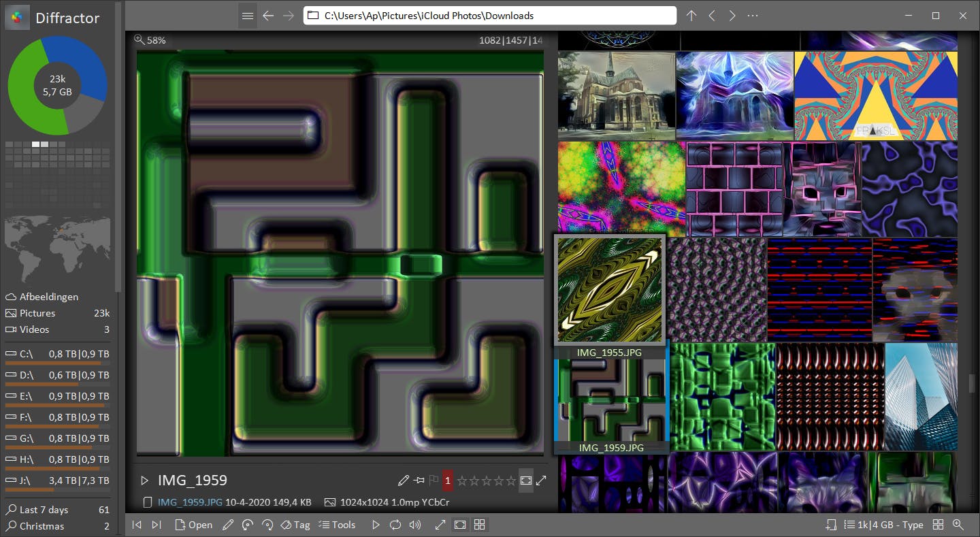Click the Open button in bottom toolbar
This screenshot has height=537, width=980.
(x=193, y=525)
